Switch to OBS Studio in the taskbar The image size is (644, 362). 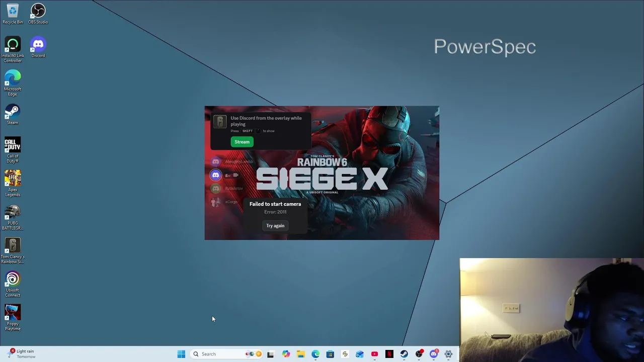[x=419, y=354]
